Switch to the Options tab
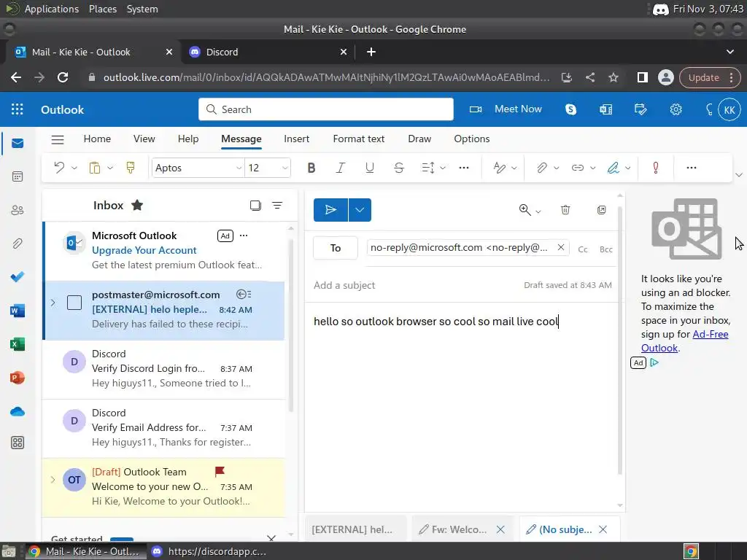The image size is (747, 560). (x=472, y=139)
